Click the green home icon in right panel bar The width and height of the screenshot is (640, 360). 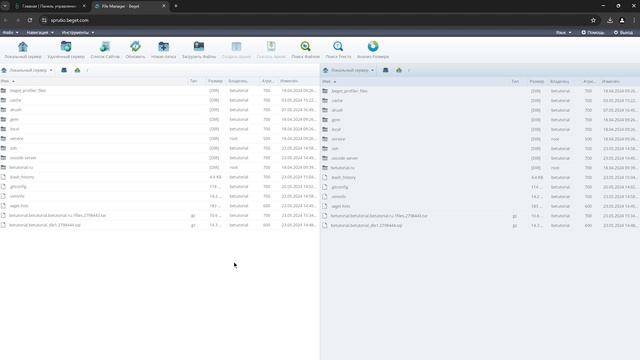[399, 70]
